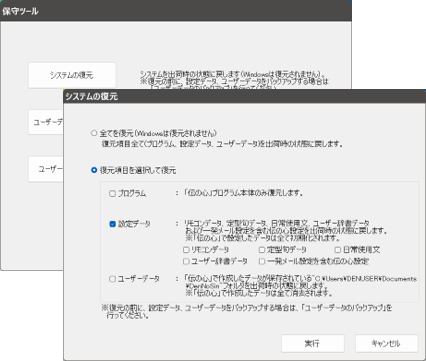Click the 「伝の心」プログラム本体のみ復元します text
Screen dimensions: 426x361
click(x=244, y=193)
